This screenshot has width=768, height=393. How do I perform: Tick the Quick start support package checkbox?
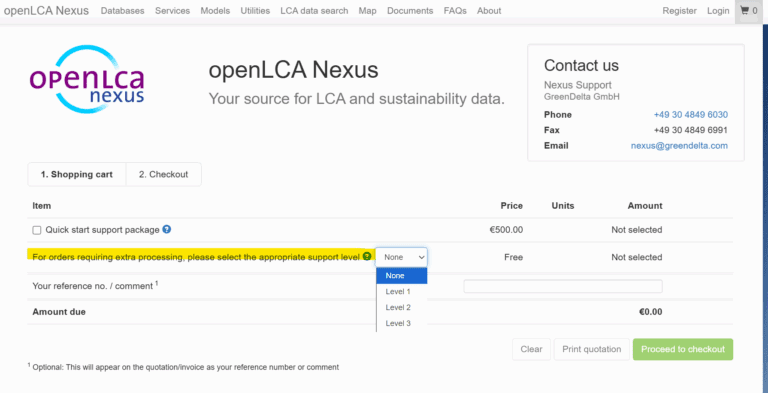[x=37, y=230]
